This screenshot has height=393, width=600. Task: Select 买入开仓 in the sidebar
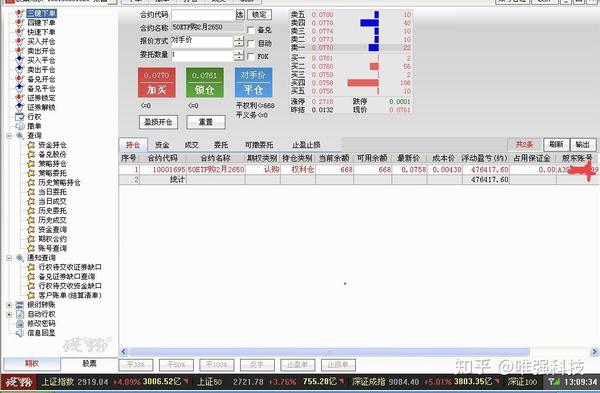[x=41, y=41]
